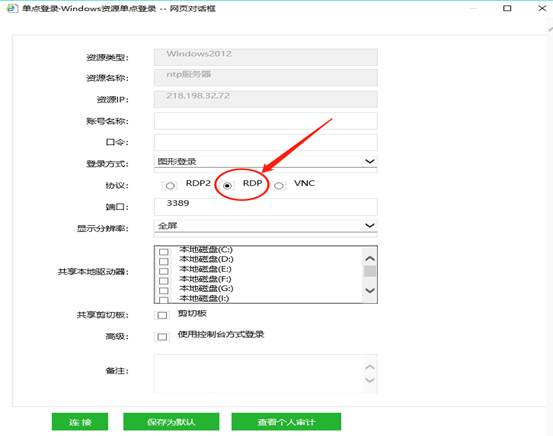Check the 本地磁盘(D:) checkbox
The width and height of the screenshot is (553, 436).
pos(163,261)
